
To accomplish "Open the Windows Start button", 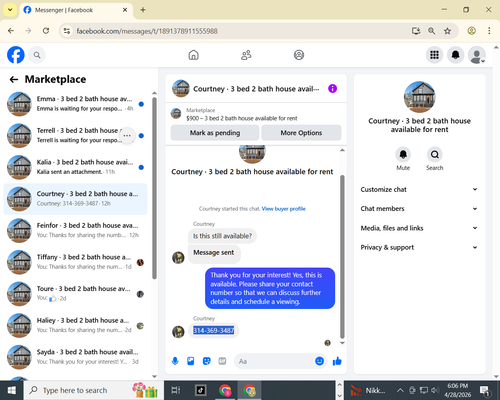I will pos(12,390).
